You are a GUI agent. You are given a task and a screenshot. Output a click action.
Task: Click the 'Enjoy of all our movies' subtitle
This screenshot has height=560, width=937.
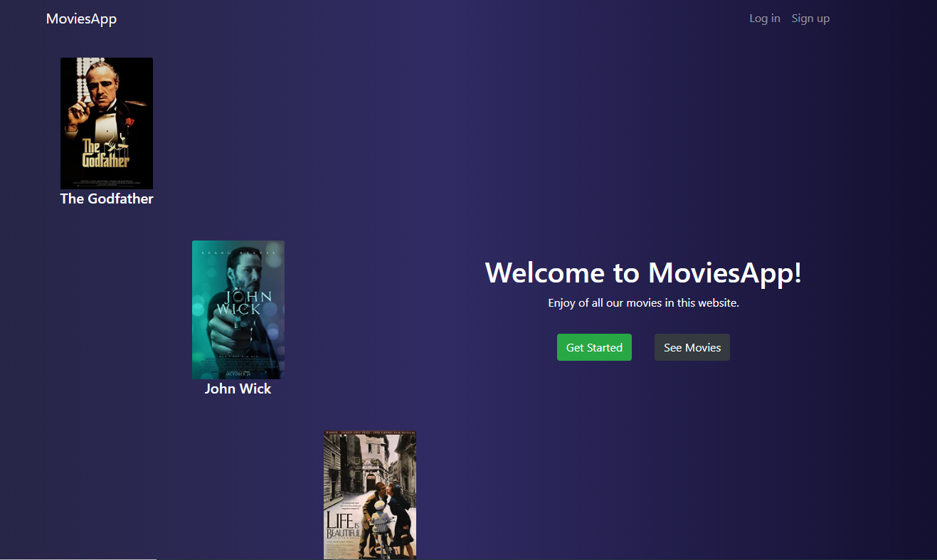pos(644,303)
